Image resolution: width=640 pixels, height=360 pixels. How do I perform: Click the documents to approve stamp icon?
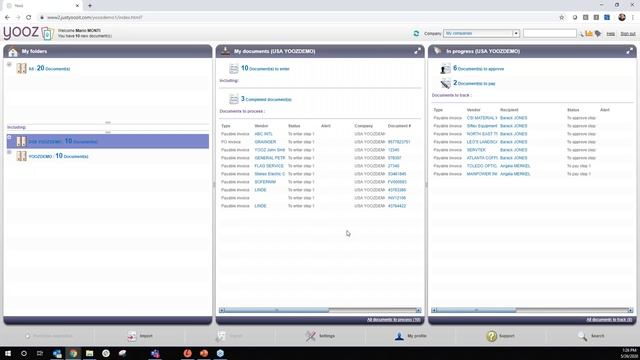coord(445,69)
